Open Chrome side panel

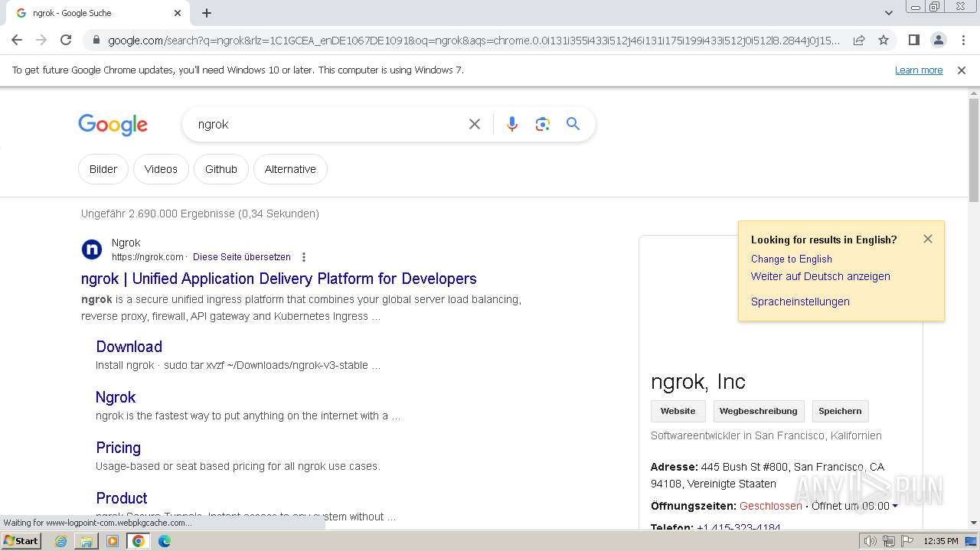point(913,40)
